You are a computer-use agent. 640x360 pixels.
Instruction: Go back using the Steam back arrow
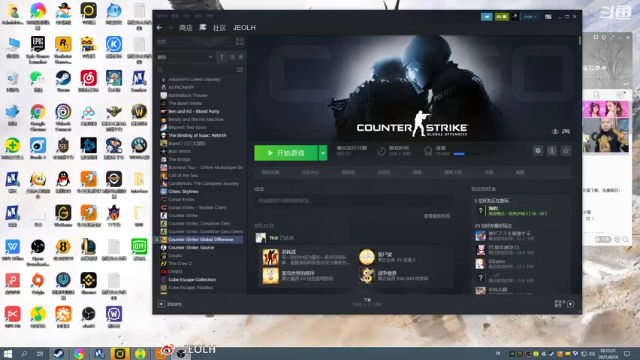pyautogui.click(x=159, y=28)
